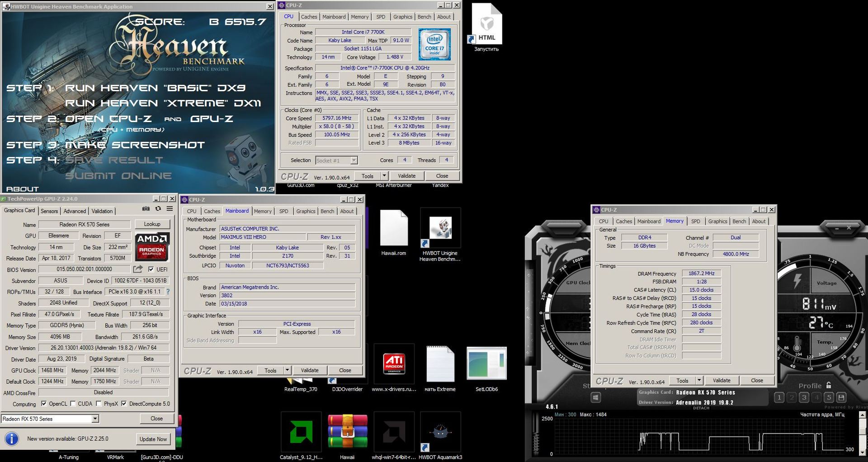Open the ATI www.x-drivers.ru desktop icon
This screenshot has width=868, height=462.
tap(394, 368)
